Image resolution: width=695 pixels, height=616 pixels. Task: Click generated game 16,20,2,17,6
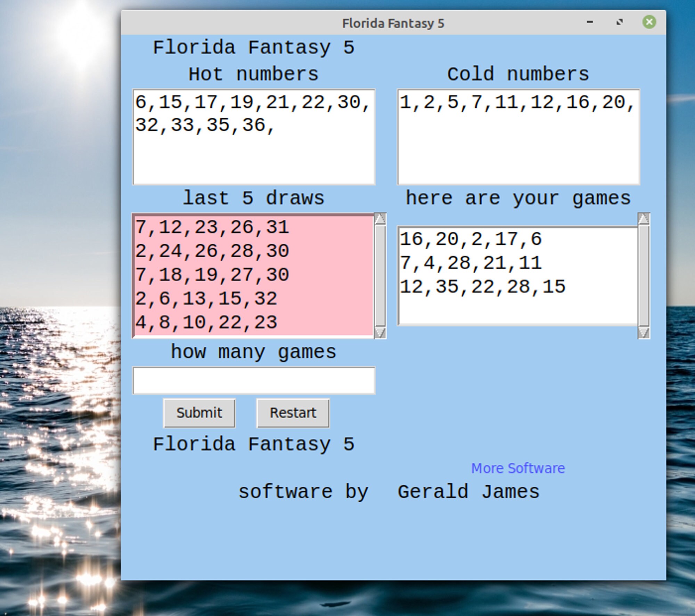click(471, 239)
